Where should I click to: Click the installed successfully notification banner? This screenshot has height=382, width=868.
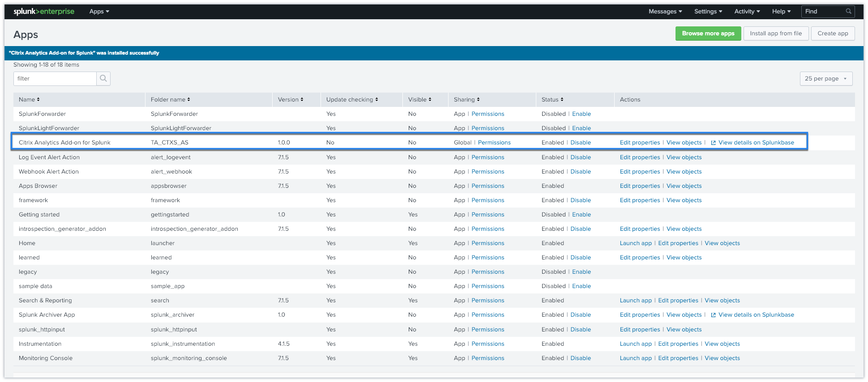point(434,53)
